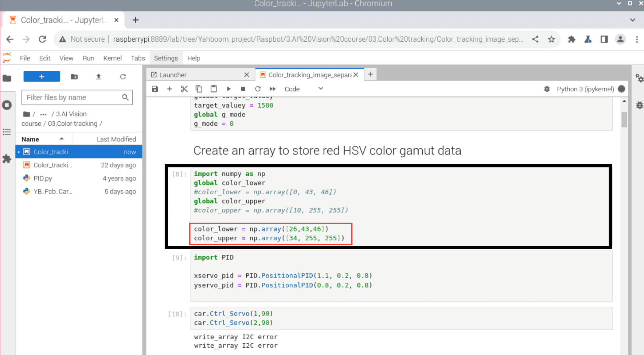
Task: Open the Kernel menu
Action: coord(112,58)
